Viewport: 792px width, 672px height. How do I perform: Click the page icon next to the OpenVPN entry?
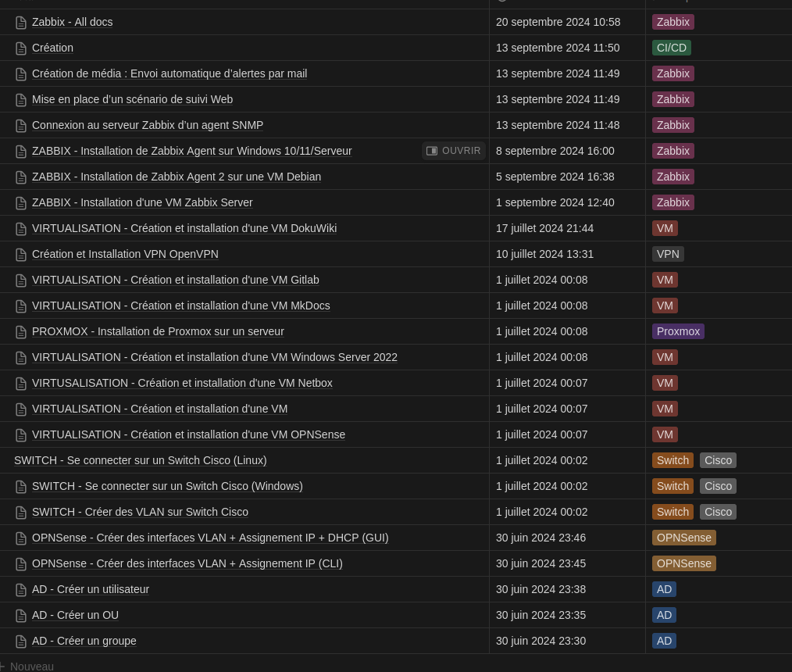21,255
